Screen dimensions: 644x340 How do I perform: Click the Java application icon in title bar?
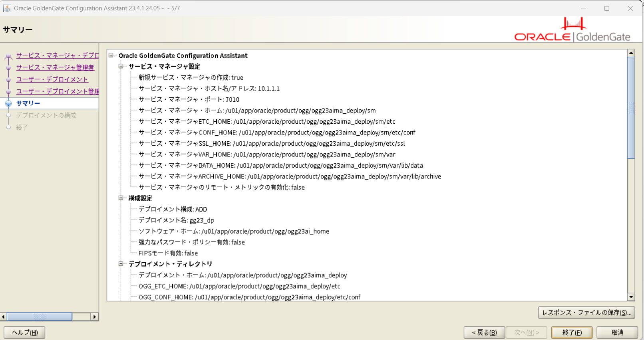coord(7,8)
